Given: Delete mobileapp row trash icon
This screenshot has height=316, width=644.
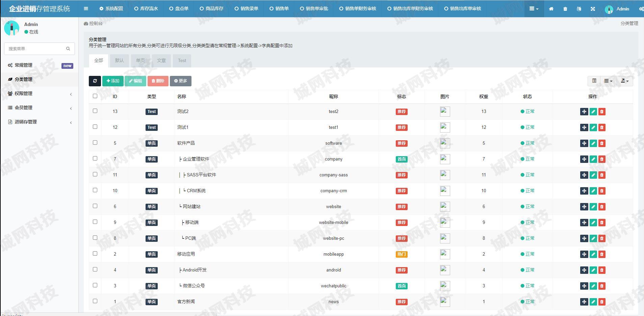Looking at the screenshot, I should (x=602, y=254).
